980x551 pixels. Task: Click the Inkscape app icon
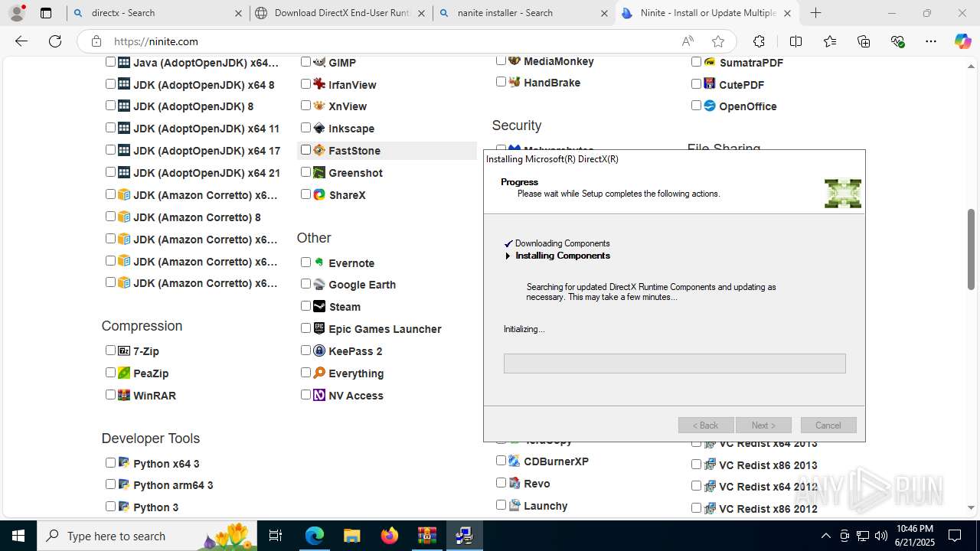(319, 128)
